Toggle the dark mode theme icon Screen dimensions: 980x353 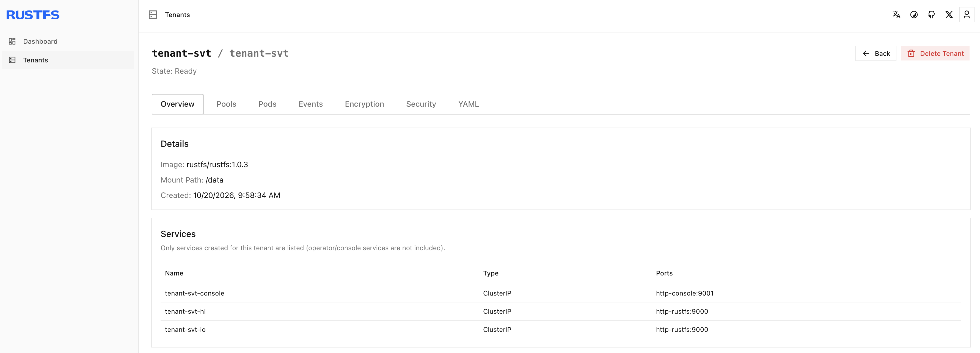click(x=914, y=15)
